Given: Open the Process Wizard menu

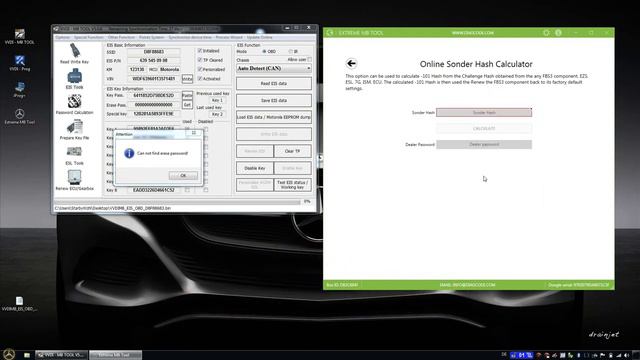Looking at the screenshot, I should click(229, 37).
